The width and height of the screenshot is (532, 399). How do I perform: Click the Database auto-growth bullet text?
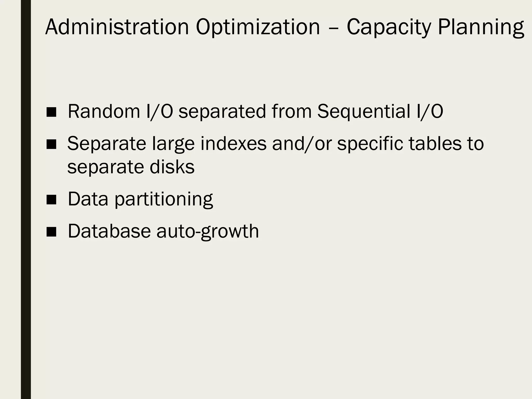163,231
